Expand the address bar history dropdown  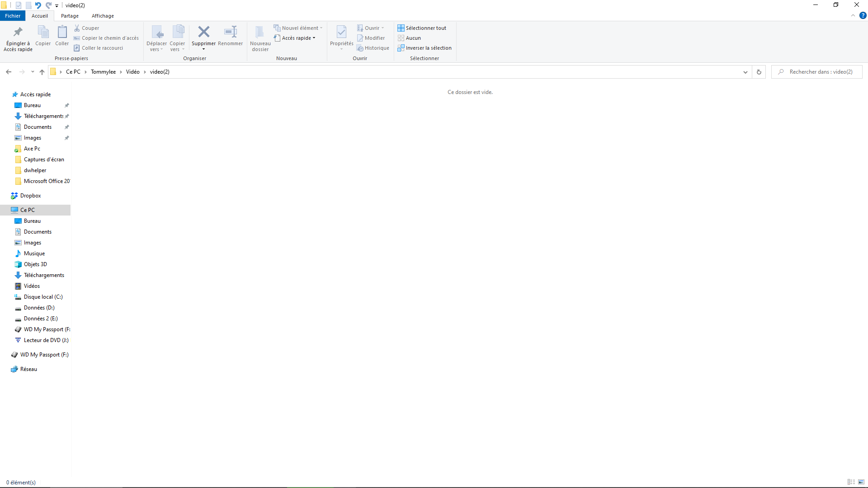[x=745, y=72]
